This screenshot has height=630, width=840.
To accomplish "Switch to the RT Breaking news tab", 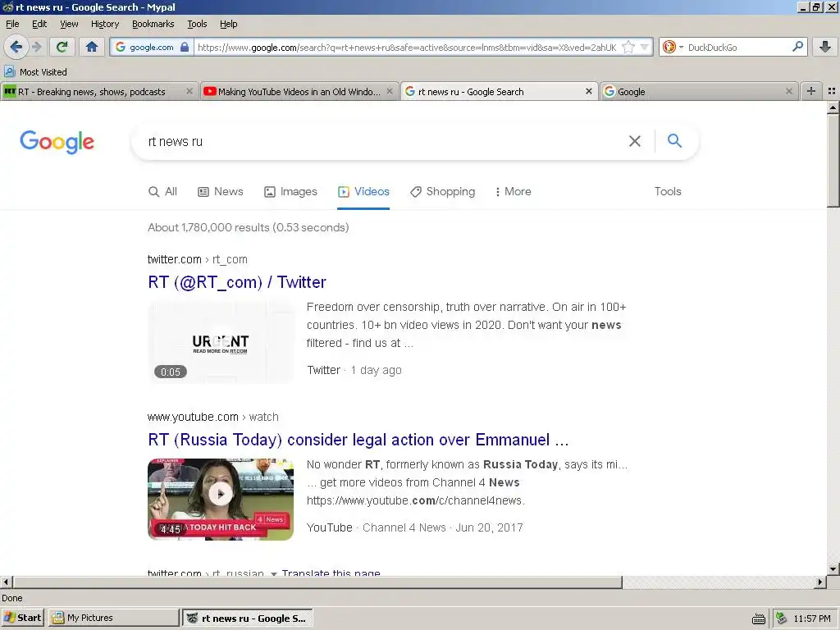I will click(91, 92).
